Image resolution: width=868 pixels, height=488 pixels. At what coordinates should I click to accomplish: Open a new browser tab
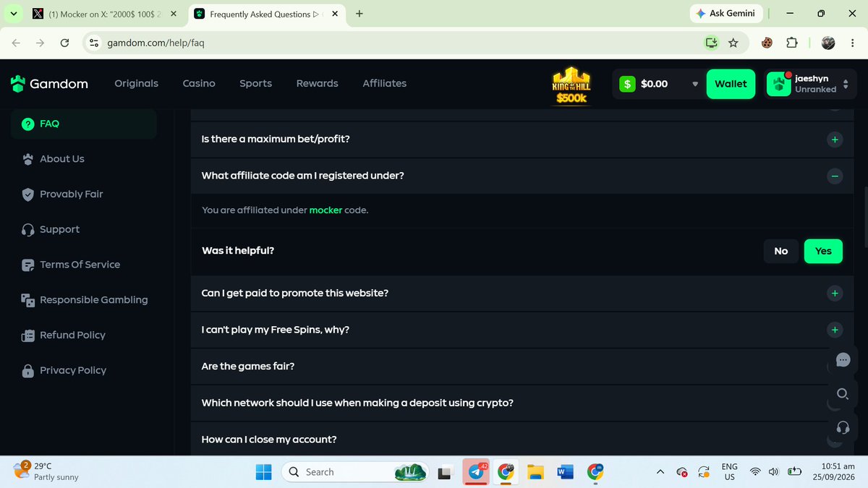pos(359,14)
